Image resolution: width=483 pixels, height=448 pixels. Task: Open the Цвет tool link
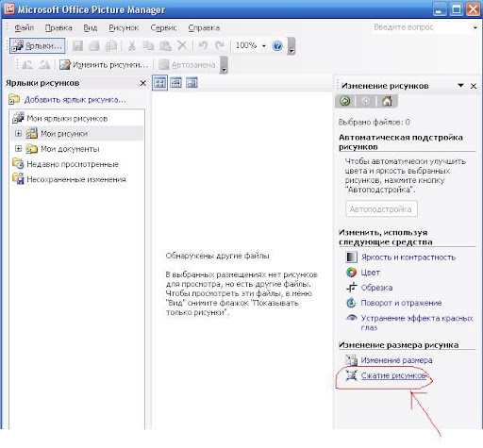coord(371,273)
